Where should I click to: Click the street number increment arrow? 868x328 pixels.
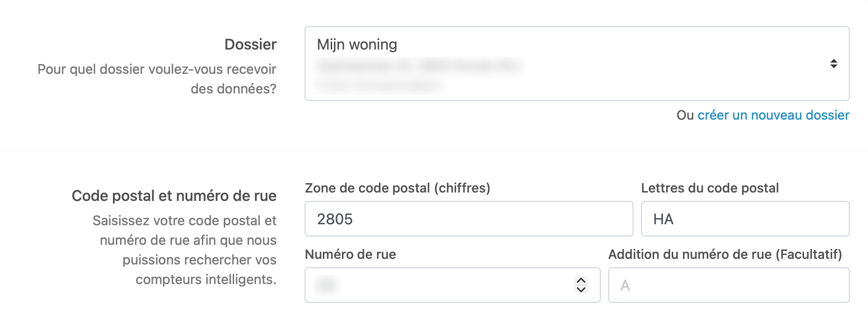(x=581, y=280)
